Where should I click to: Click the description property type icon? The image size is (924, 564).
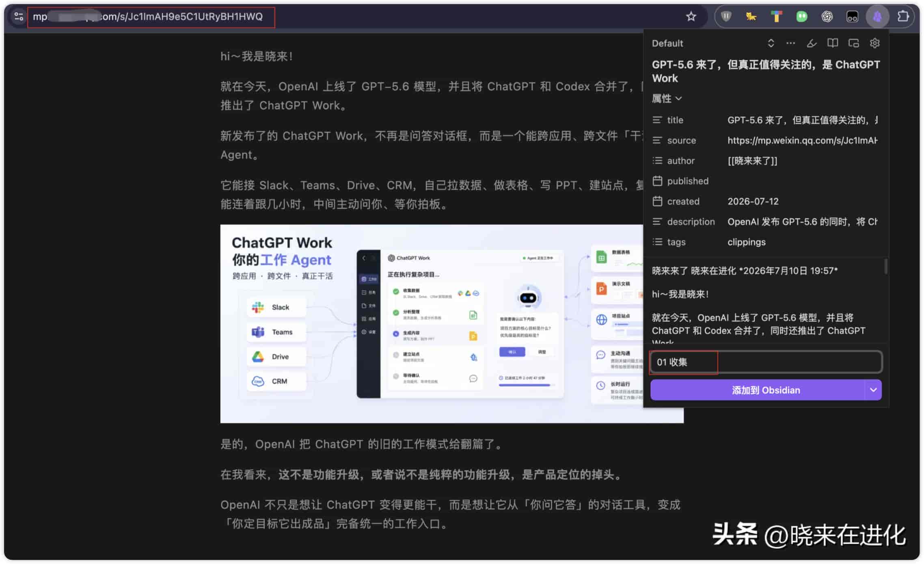click(x=657, y=222)
